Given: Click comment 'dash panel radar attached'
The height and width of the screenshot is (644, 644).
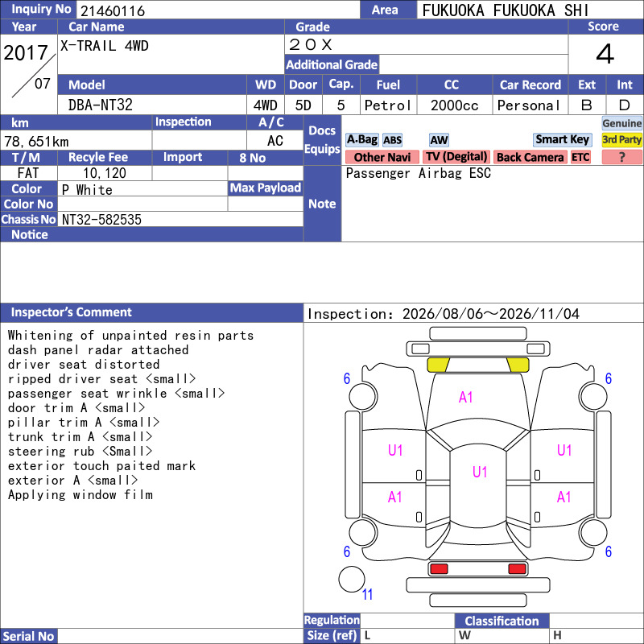Looking at the screenshot, I should 98,349.
